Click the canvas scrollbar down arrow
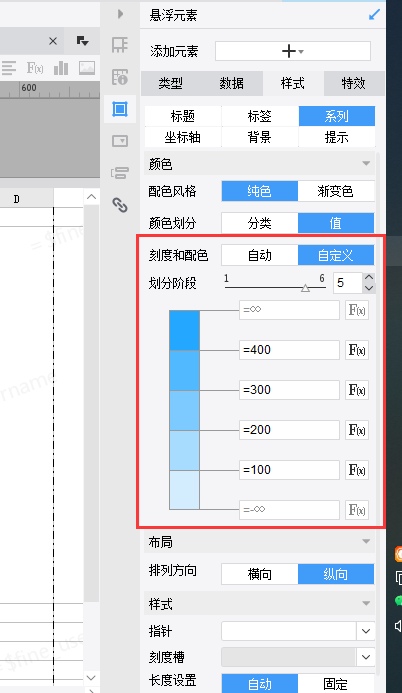402x693 pixels. click(91, 678)
